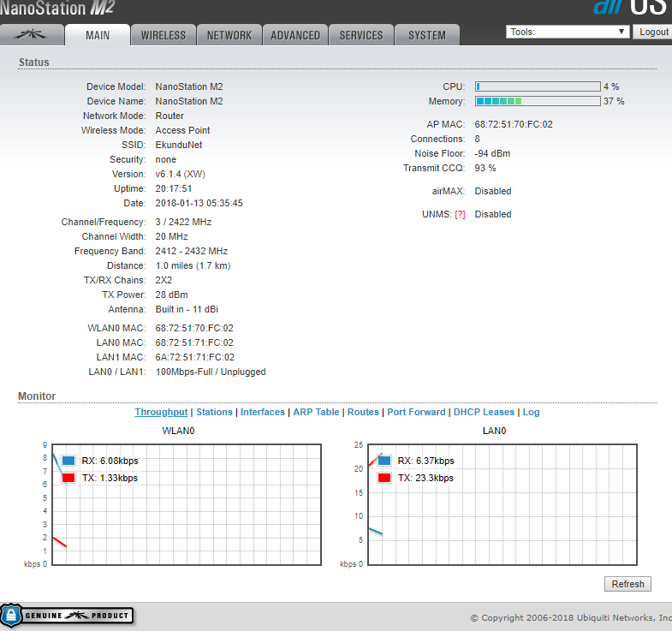Open the Port Forward link
The image size is (672, 631).
(x=416, y=412)
